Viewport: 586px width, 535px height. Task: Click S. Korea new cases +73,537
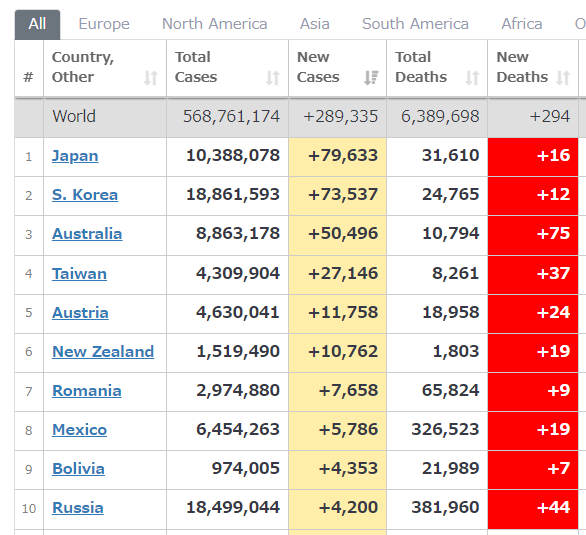[x=343, y=194]
